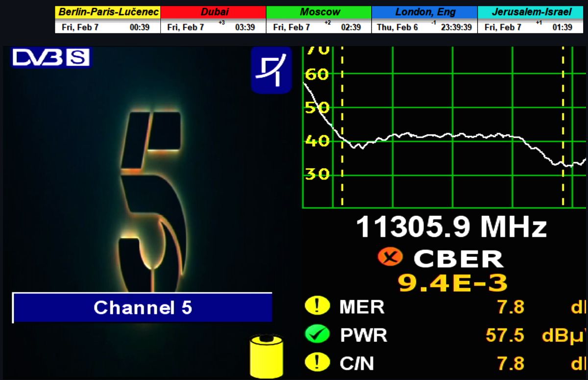Click the CBER value 9.4E-3
The width and height of the screenshot is (588, 380).
[452, 283]
